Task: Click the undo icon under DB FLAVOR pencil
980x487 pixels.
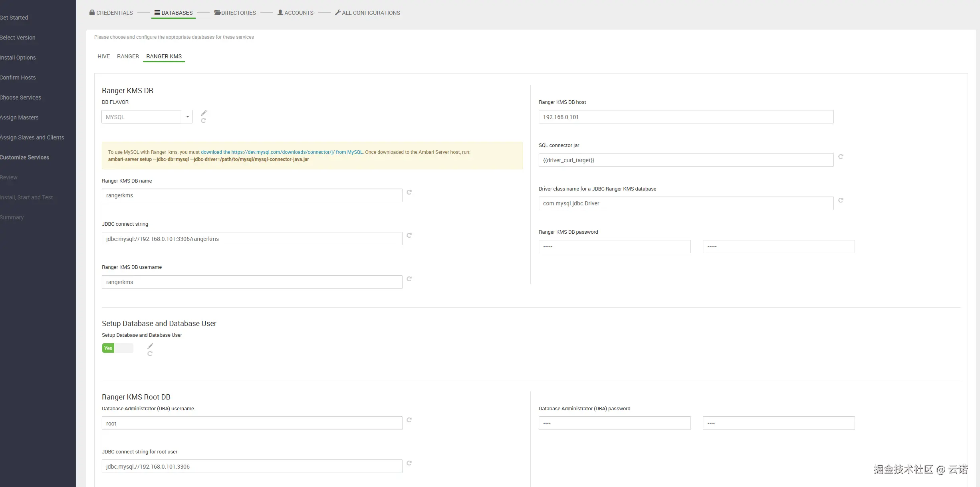Action: tap(203, 121)
